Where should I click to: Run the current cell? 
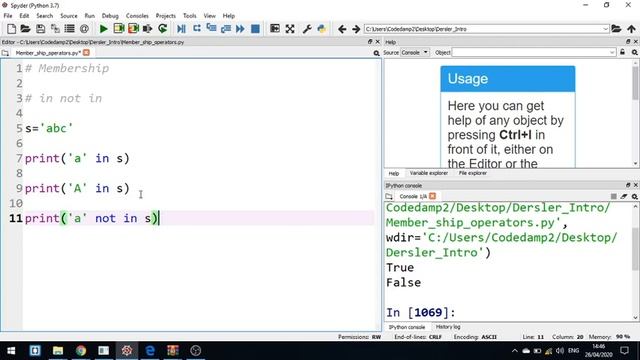[x=119, y=29]
